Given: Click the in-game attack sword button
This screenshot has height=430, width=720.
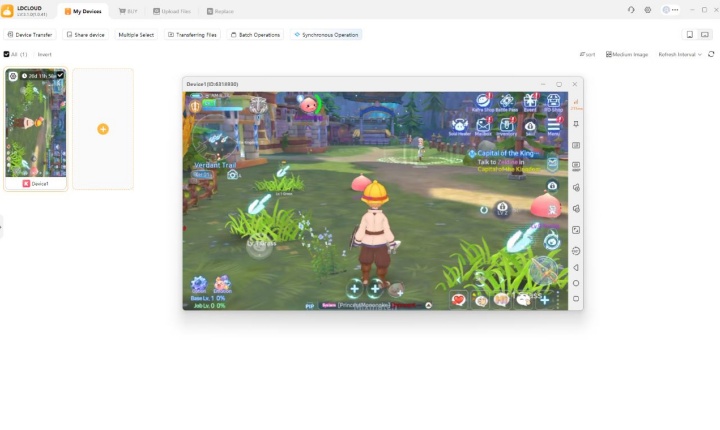Looking at the screenshot, I should (x=544, y=271).
